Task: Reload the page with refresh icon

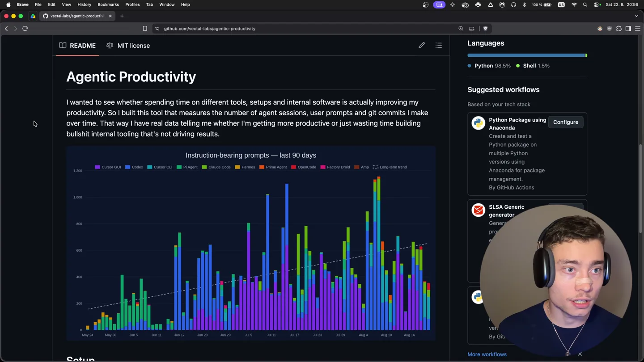Action: coord(25,29)
